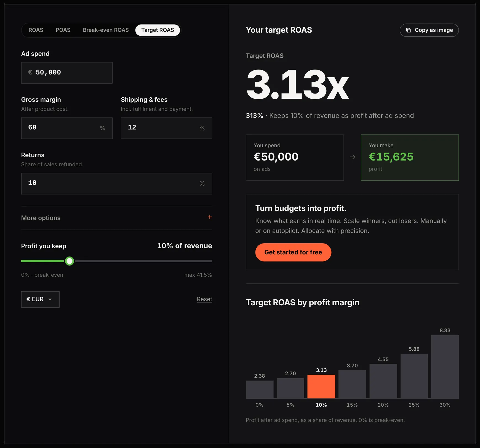This screenshot has width=480, height=448.
Task: Click the large 3.13x target ROAS value
Action: click(297, 85)
